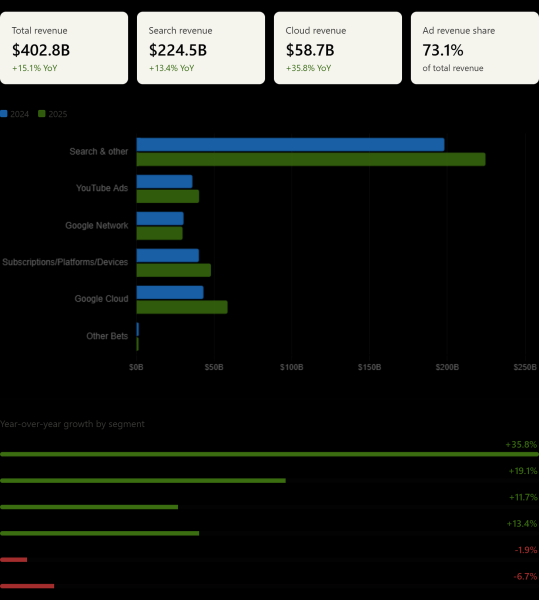Image resolution: width=539 pixels, height=600 pixels.
Task: Click the +11.7% growth label
Action: 523,497
